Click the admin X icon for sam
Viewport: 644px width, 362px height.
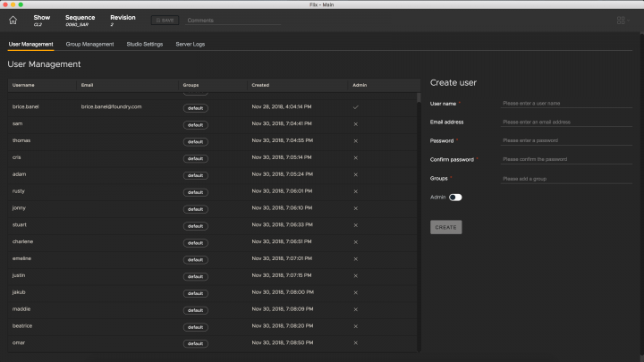click(x=356, y=123)
